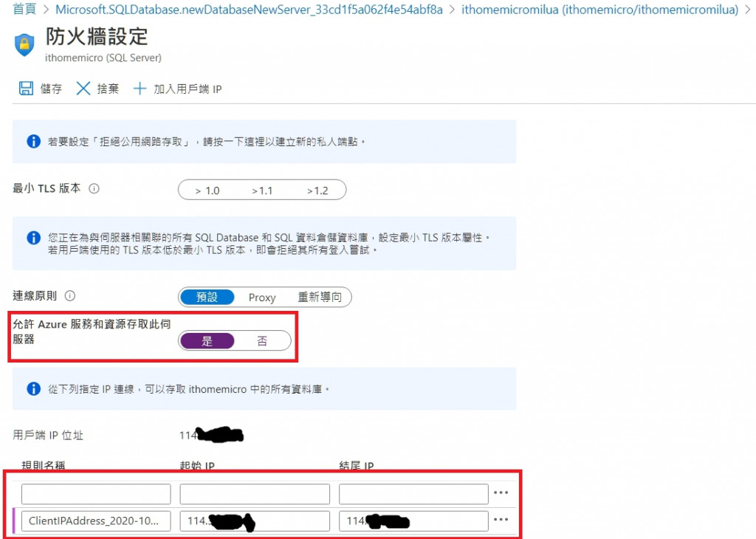
Task: Click the plus icon for 加入用戶端 IP
Action: click(140, 89)
